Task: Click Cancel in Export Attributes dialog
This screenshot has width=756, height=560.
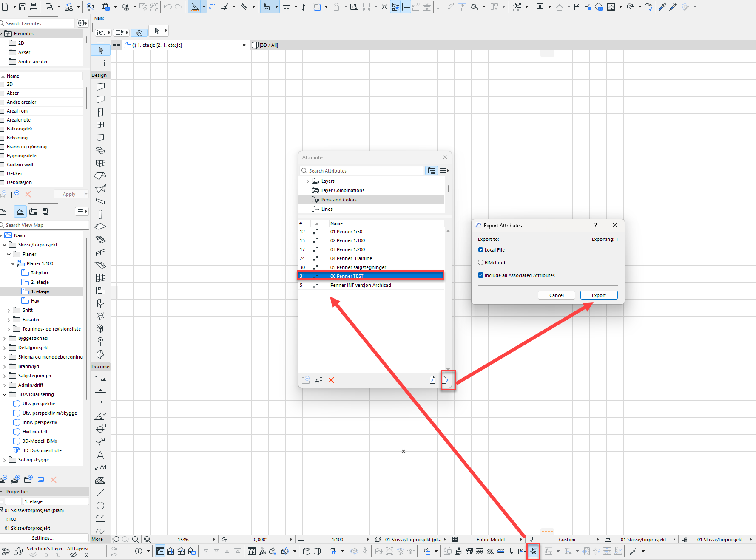Action: [556, 295]
